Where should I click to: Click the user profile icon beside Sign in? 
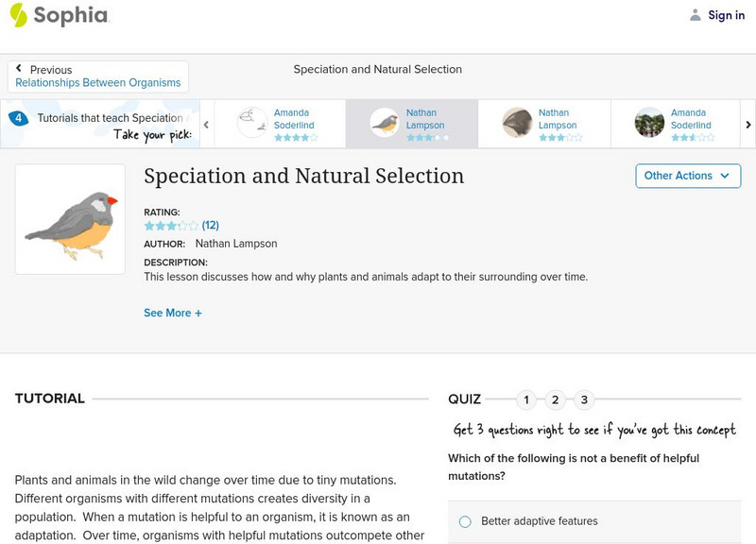pos(696,15)
